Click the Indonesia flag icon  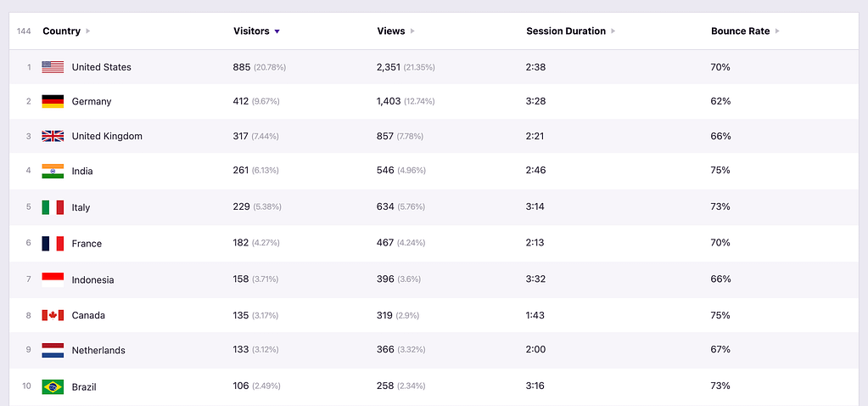tap(53, 279)
